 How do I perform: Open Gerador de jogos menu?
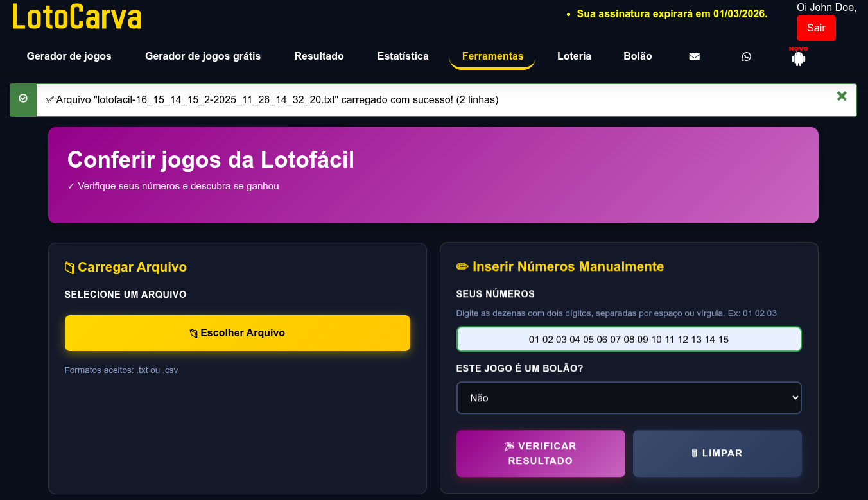click(69, 56)
